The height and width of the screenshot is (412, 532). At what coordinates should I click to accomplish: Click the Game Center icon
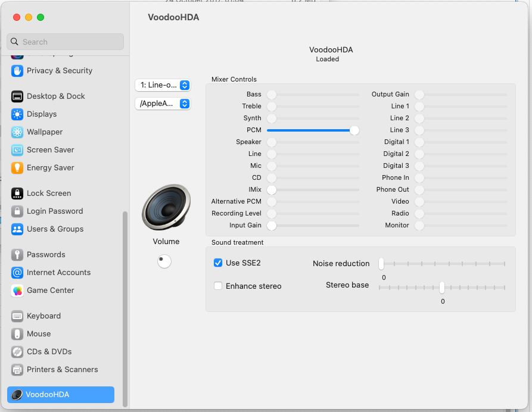tap(17, 291)
